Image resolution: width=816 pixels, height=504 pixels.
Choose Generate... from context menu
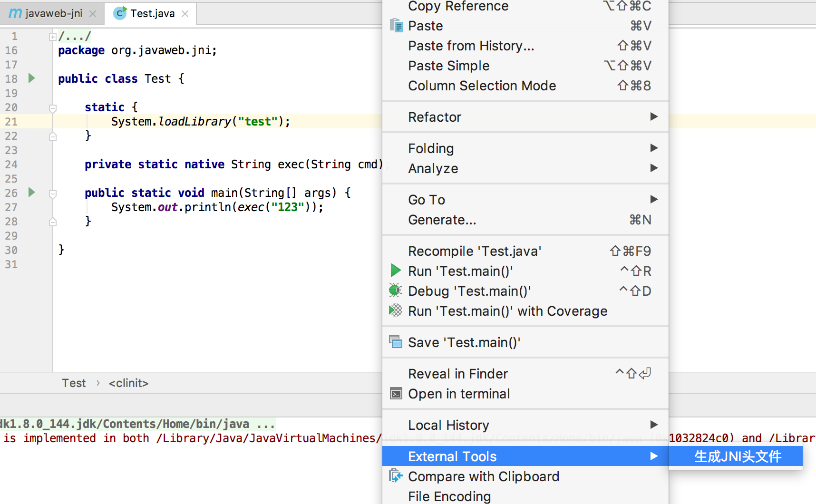point(525,220)
